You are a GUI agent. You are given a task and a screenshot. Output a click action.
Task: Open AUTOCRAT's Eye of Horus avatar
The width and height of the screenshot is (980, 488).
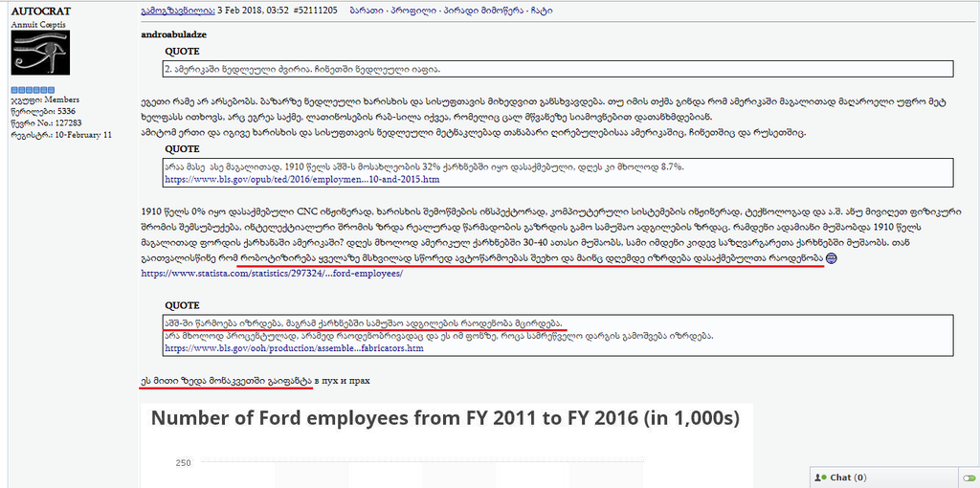(x=40, y=54)
